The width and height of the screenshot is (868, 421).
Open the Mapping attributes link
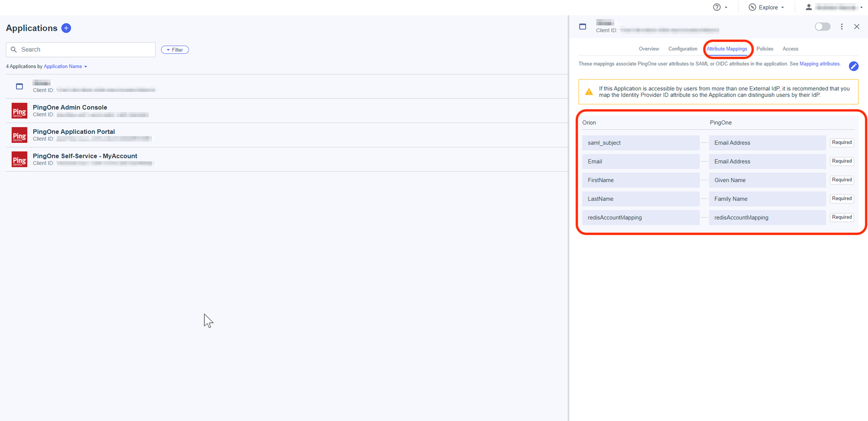[819, 64]
